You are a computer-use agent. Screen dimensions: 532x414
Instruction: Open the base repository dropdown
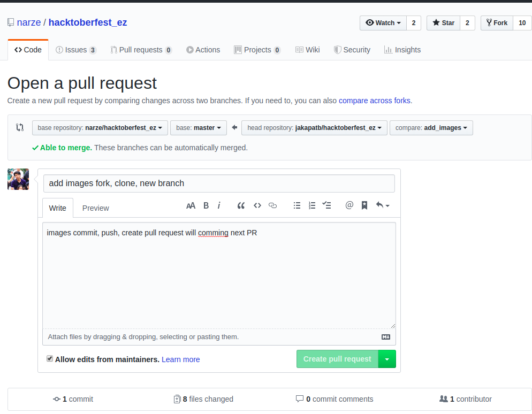click(x=100, y=128)
